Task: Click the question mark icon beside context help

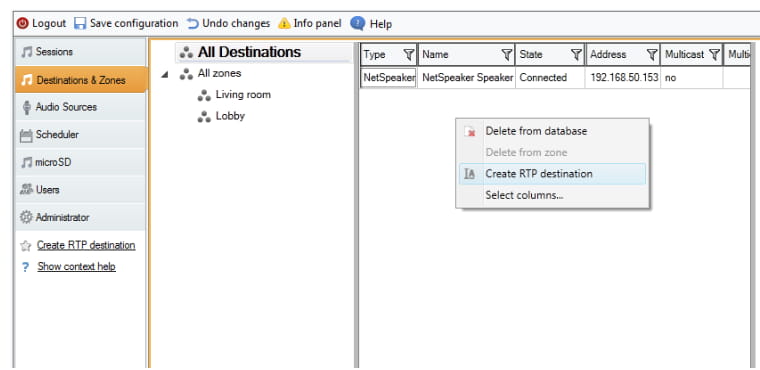Action: click(x=26, y=267)
